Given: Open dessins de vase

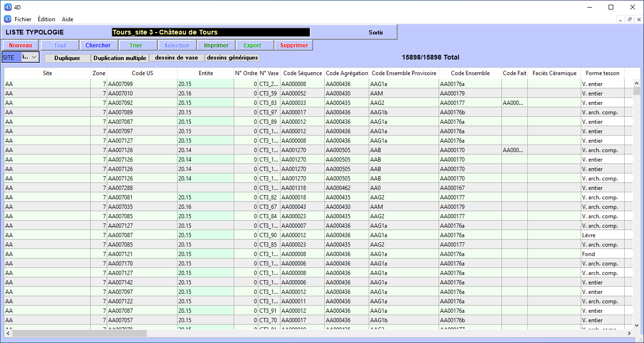Looking at the screenshot, I should pyautogui.click(x=177, y=58).
